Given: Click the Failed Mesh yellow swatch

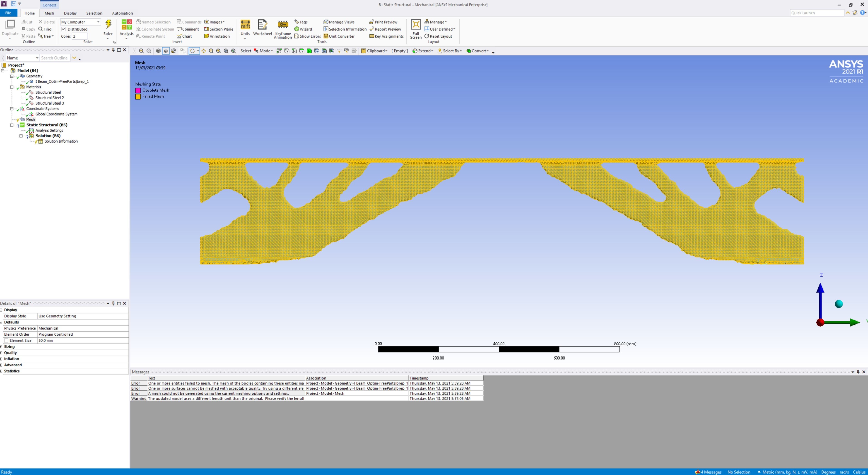Looking at the screenshot, I should (x=138, y=97).
